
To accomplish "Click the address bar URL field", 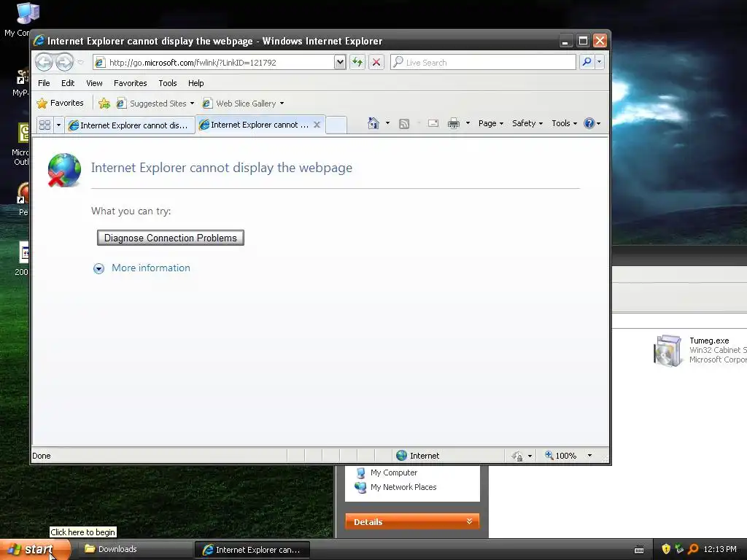I will pos(214,63).
